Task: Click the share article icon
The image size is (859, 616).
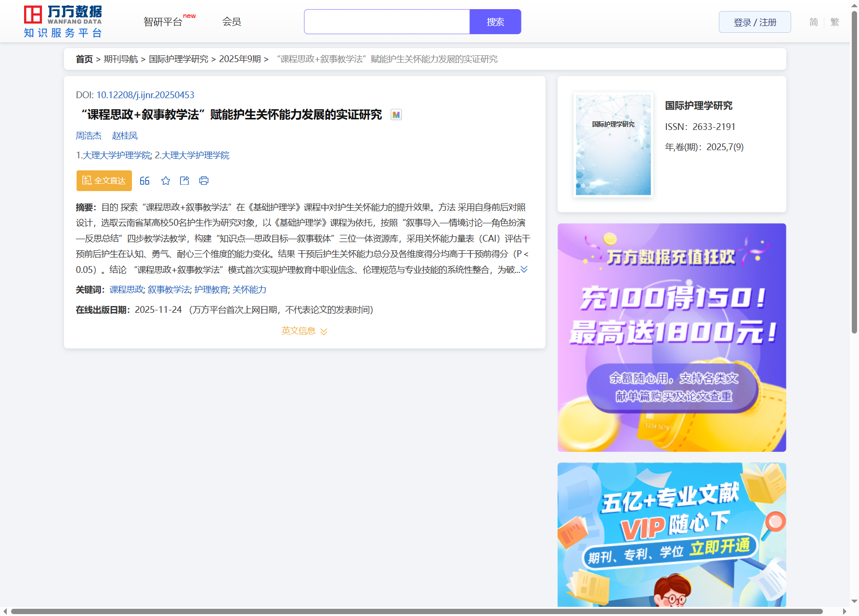Action: (x=184, y=181)
